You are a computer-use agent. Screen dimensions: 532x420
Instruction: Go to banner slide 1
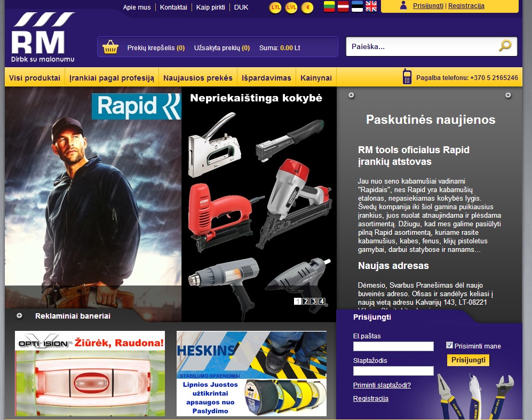298,302
